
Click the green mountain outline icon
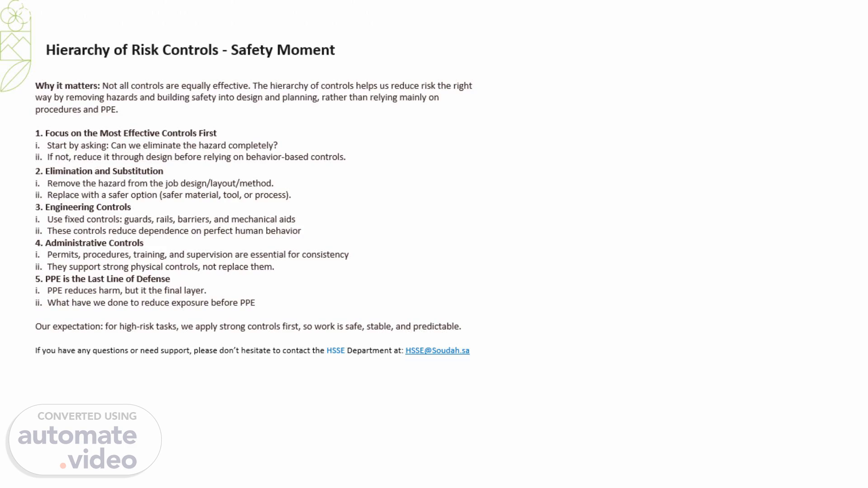pos(15,45)
